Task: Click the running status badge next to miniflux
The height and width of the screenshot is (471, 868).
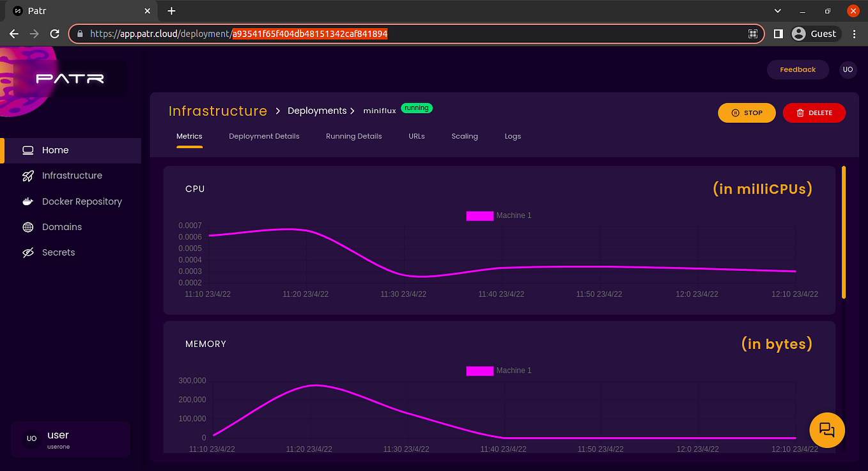Action: (417, 108)
